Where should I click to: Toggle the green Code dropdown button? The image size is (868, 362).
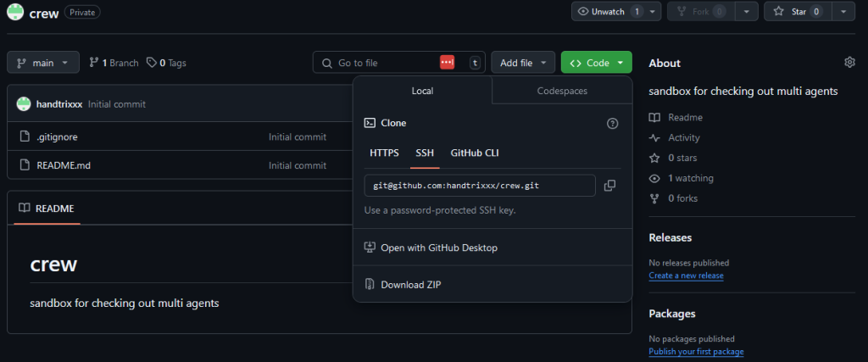(x=596, y=63)
